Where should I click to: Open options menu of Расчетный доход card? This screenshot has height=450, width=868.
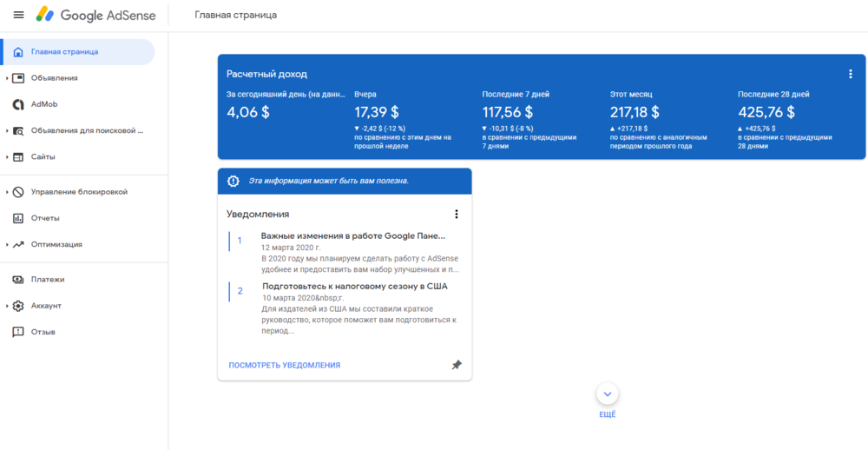pos(851,74)
